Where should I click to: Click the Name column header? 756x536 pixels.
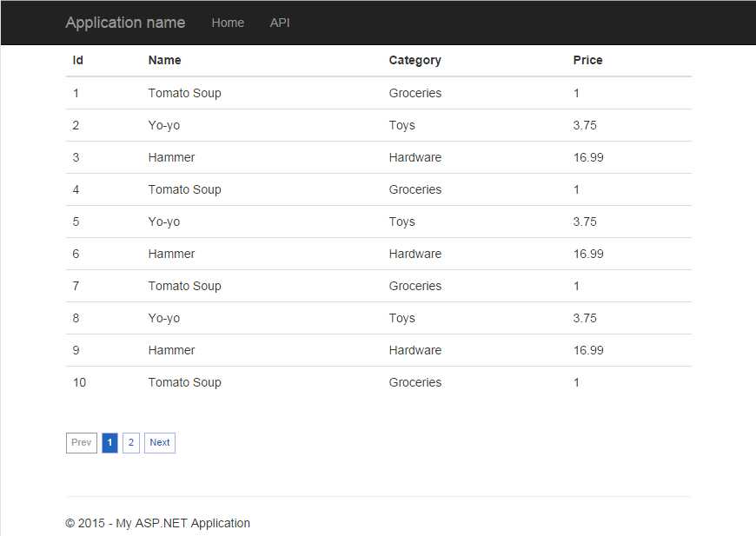(164, 60)
